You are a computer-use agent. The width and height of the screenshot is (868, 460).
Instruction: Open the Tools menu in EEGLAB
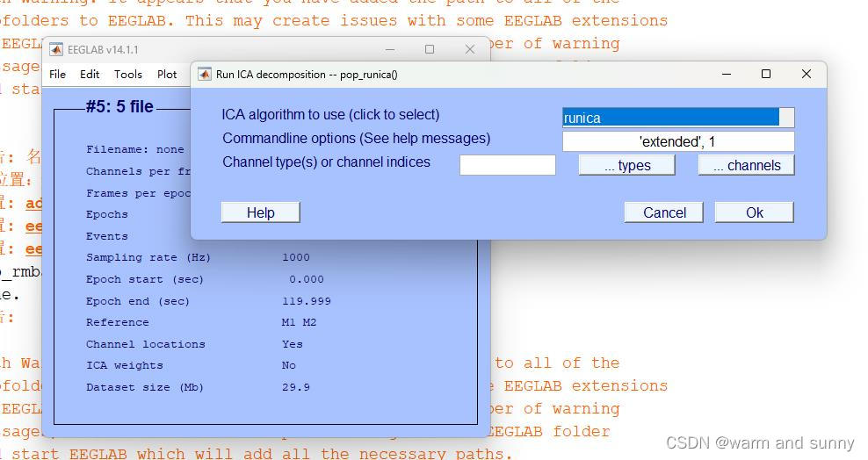coord(128,74)
